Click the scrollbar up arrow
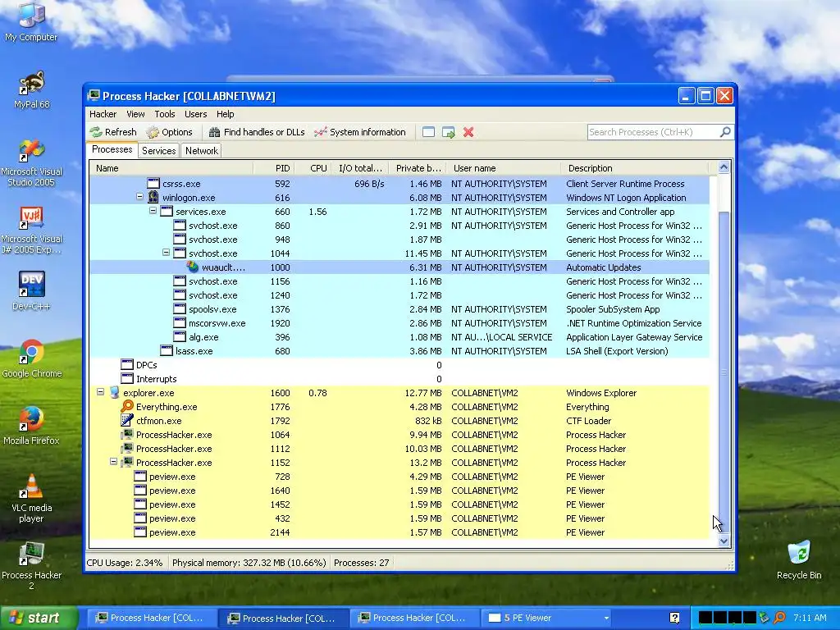Screen dimensions: 840x630 (x=724, y=167)
